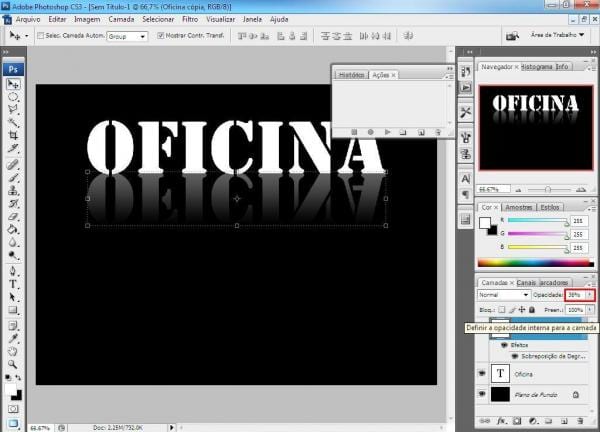Click Go to Bridge icon in options bar
Screen dimensions: 600x432
click(x=512, y=36)
